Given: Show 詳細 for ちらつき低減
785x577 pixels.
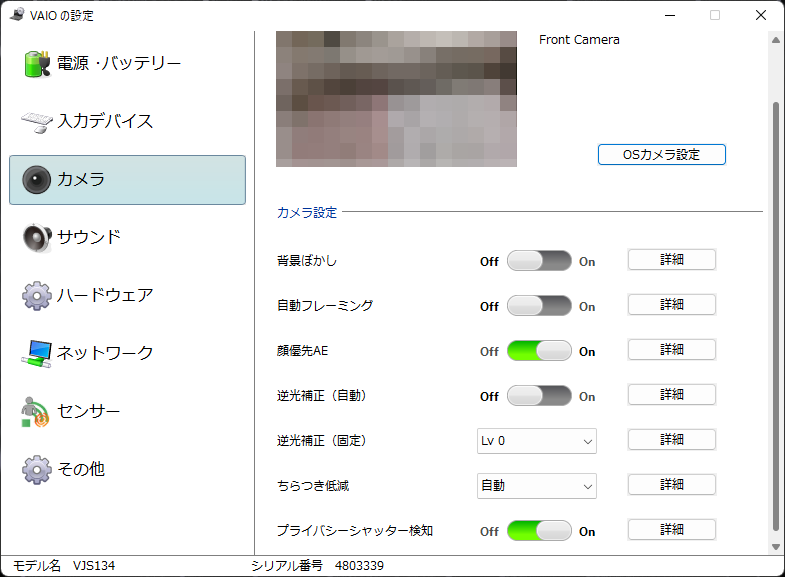Looking at the screenshot, I should (x=672, y=485).
